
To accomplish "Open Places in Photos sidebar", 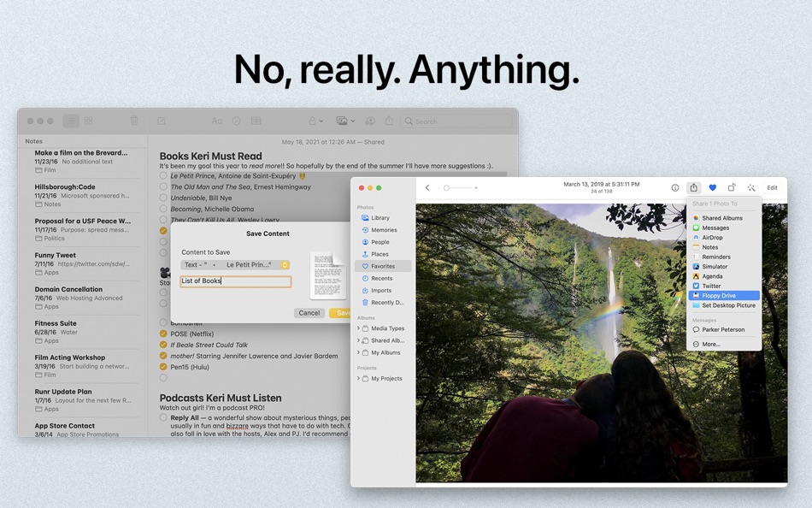I will coord(383,254).
